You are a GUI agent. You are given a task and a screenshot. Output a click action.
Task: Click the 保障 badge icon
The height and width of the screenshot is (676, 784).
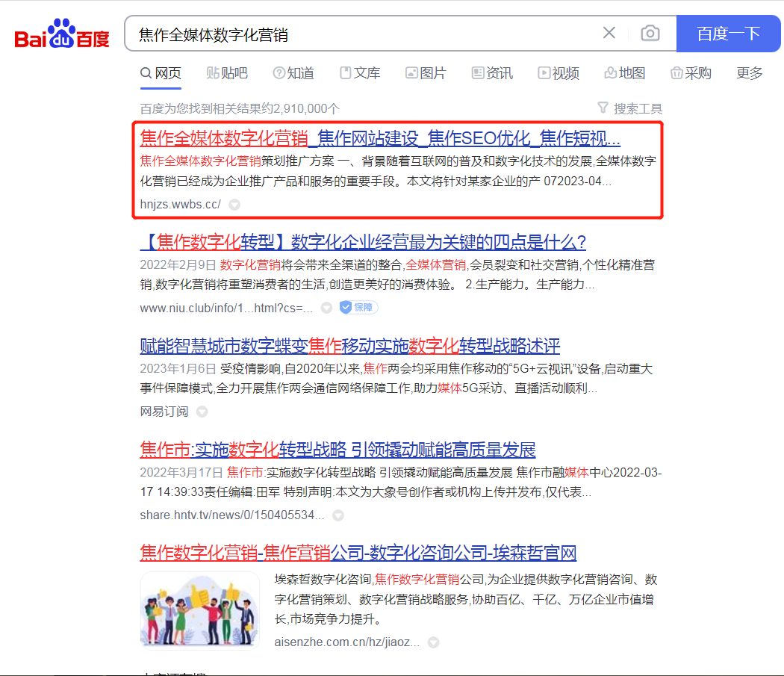click(358, 307)
